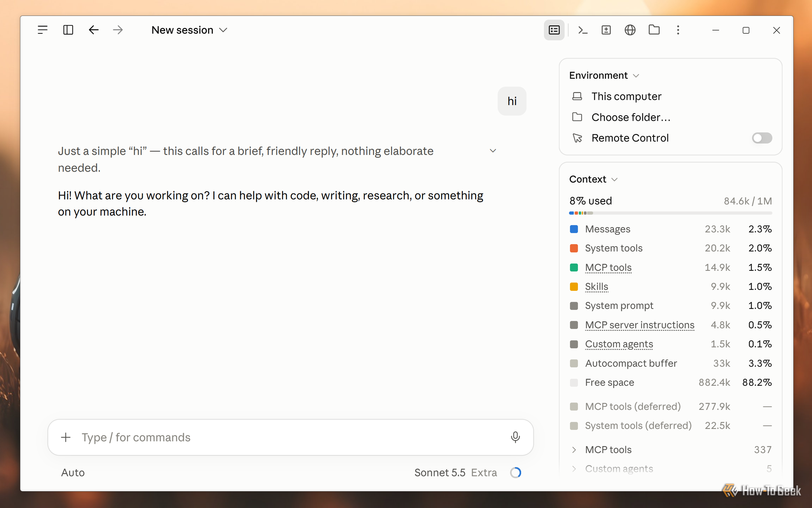
Task: Open the Skills link
Action: (597, 287)
